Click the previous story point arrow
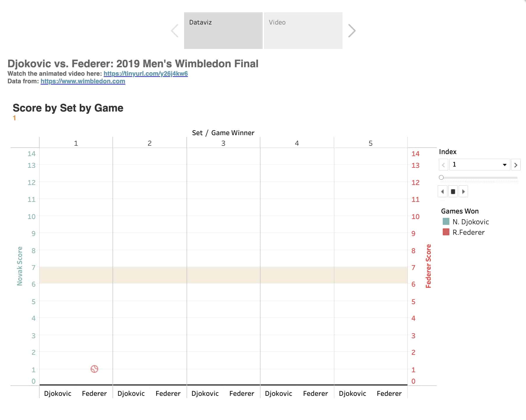Image resolution: width=526 pixels, height=420 pixels. tap(175, 31)
